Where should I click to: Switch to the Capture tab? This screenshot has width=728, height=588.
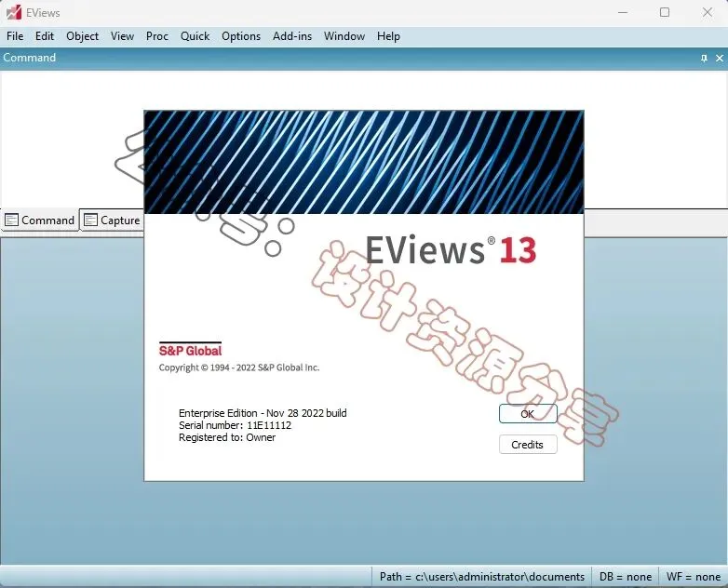click(112, 220)
